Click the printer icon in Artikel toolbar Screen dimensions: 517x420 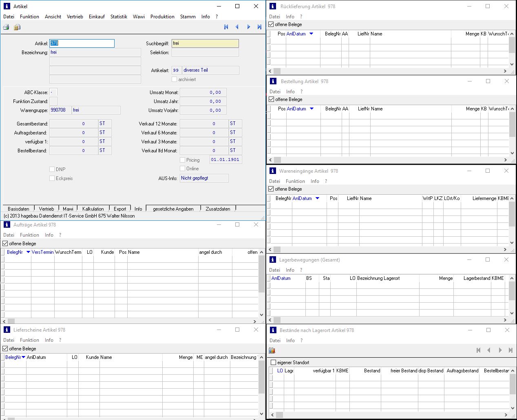(6, 27)
